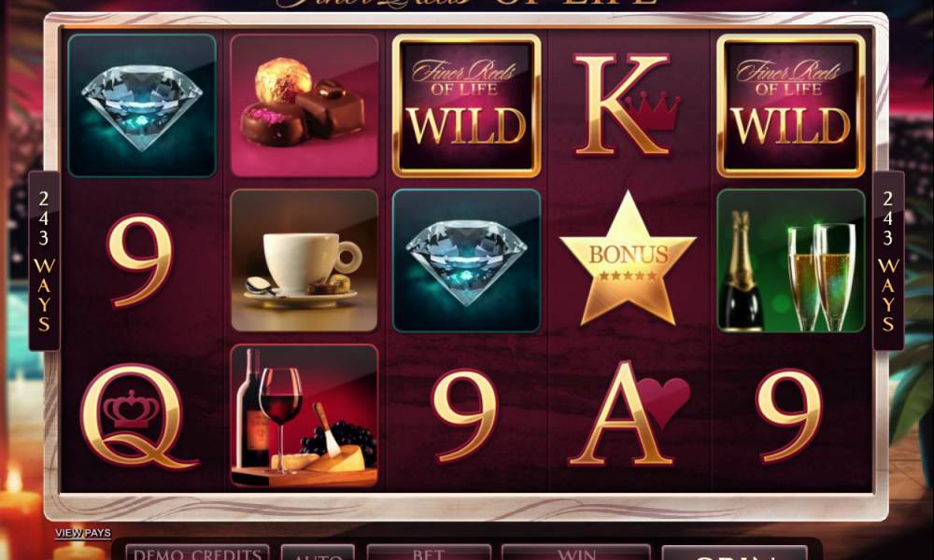
Task: Open the View Pays paytable link
Action: 83,533
